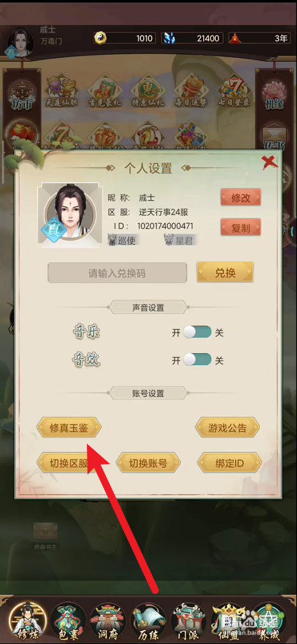This screenshot has width=297, height=644.
Task: Tap the player avatar in top bar
Action: 19,41
